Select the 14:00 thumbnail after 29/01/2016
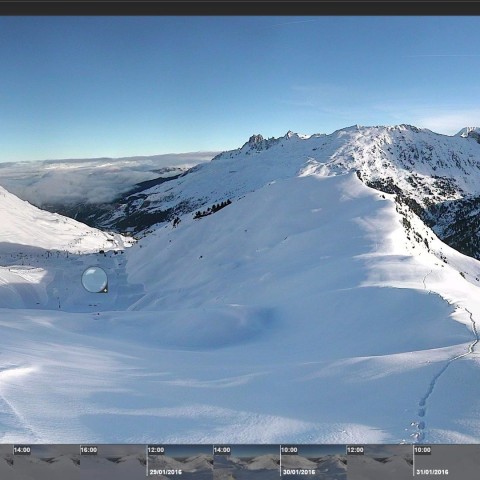This screenshot has height=480, width=480. point(247,462)
